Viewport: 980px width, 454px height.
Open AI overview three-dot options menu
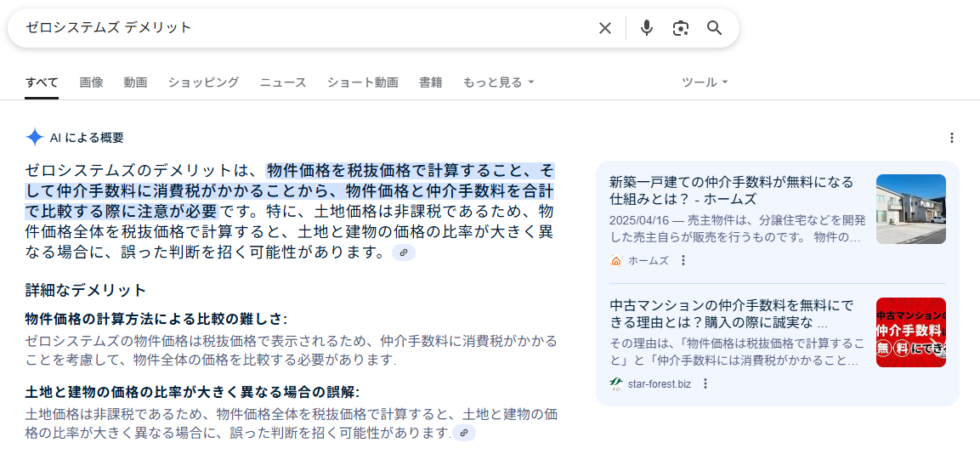(x=951, y=138)
